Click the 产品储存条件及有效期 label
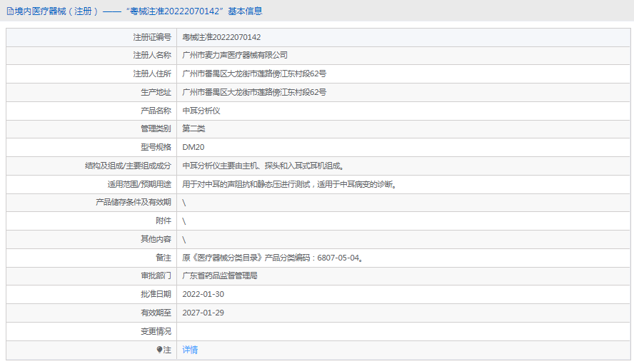The width and height of the screenshot is (634, 364). coord(134,203)
